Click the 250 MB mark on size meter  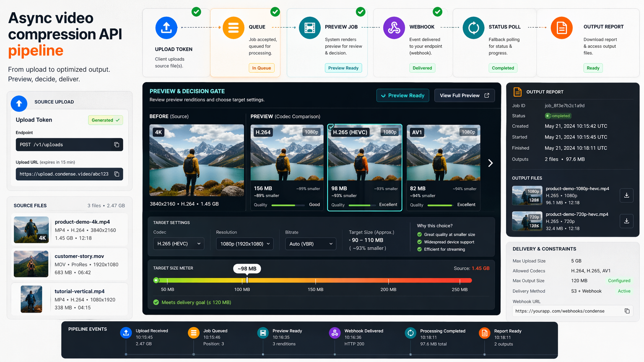coord(460,290)
